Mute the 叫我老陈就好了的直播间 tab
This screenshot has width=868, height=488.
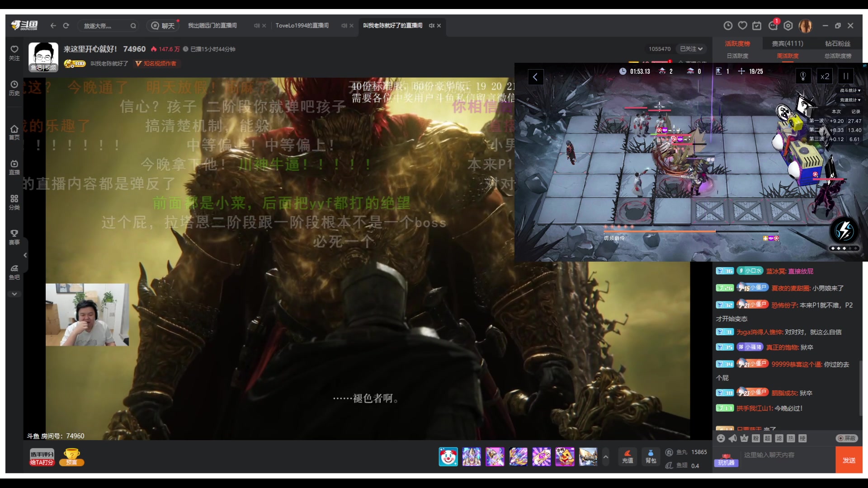[431, 26]
